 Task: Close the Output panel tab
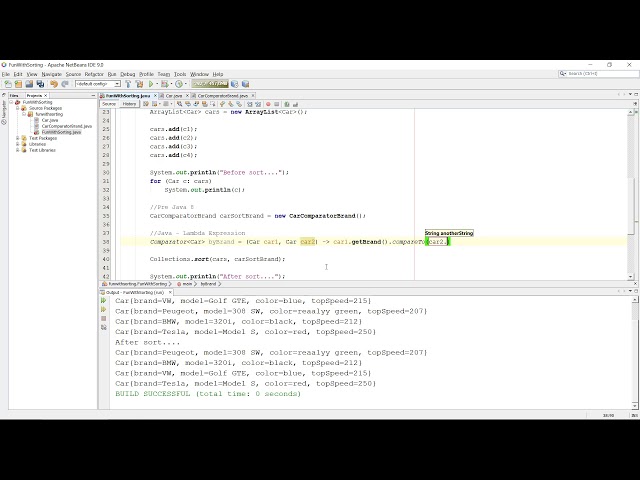click(170, 292)
